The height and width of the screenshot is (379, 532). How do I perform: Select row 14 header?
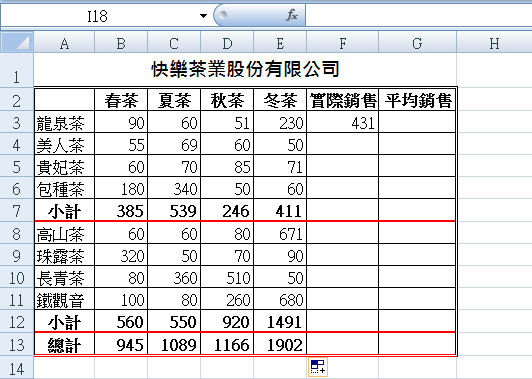click(17, 368)
